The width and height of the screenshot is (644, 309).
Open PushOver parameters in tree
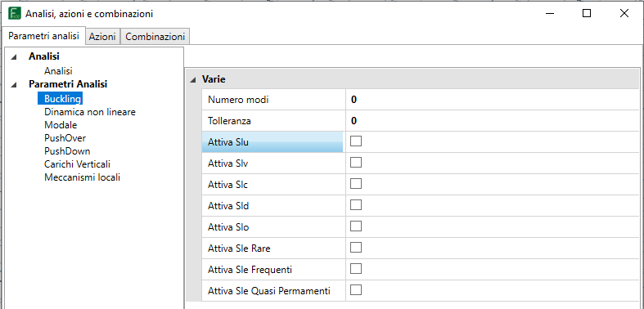click(65, 138)
